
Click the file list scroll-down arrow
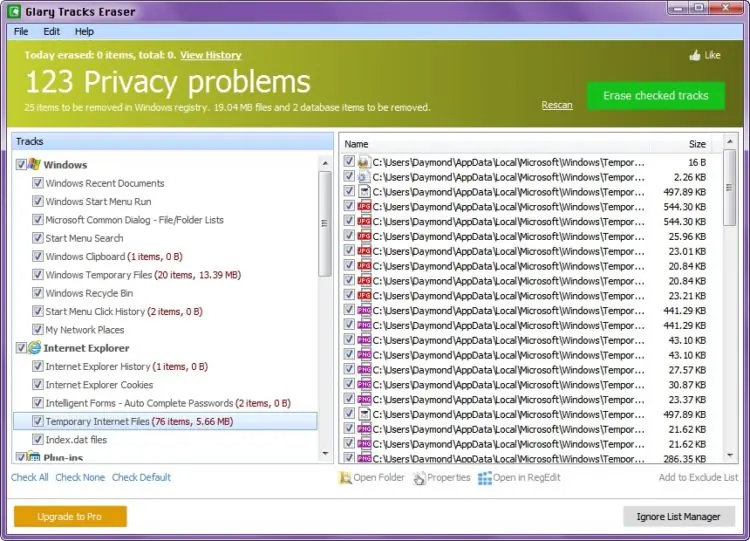coord(729,455)
